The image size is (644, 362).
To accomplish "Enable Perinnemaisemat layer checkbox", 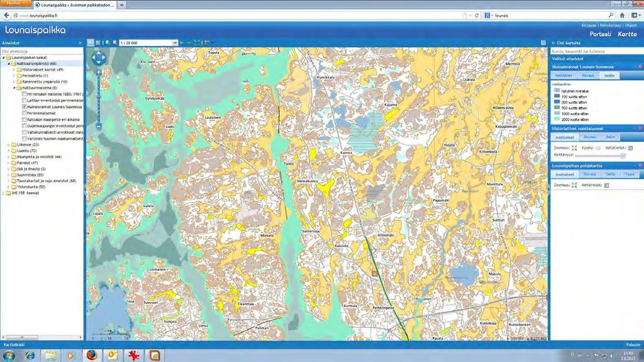I will click(25, 113).
